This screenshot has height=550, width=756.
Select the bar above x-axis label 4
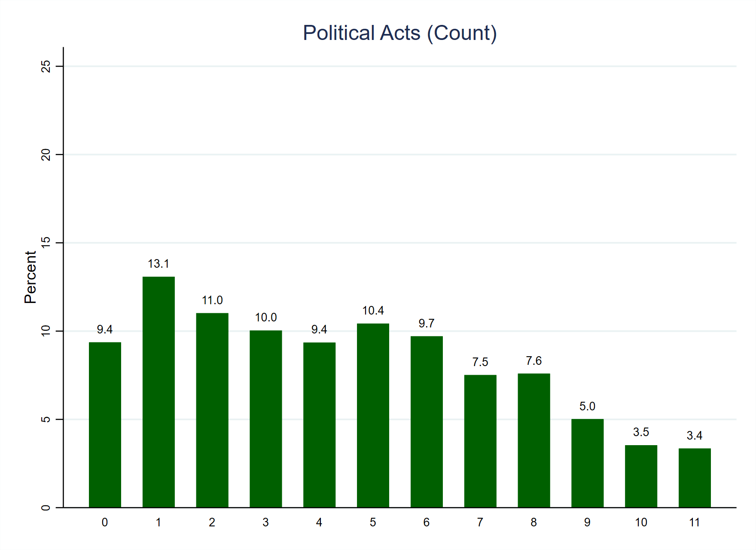click(x=319, y=425)
